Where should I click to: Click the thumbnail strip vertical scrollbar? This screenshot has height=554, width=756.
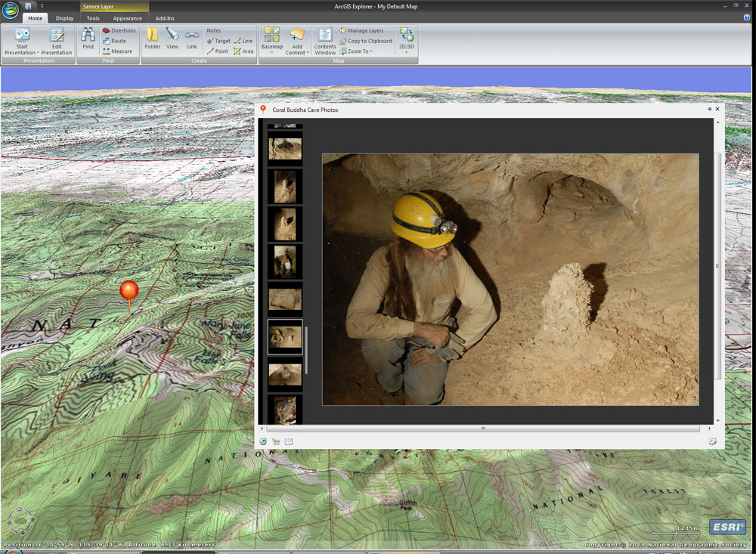click(306, 350)
